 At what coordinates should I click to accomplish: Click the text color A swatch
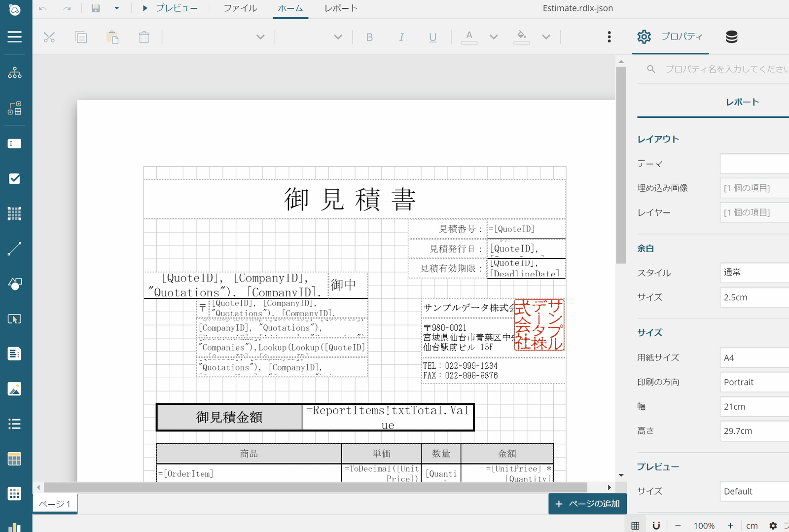[469, 37]
